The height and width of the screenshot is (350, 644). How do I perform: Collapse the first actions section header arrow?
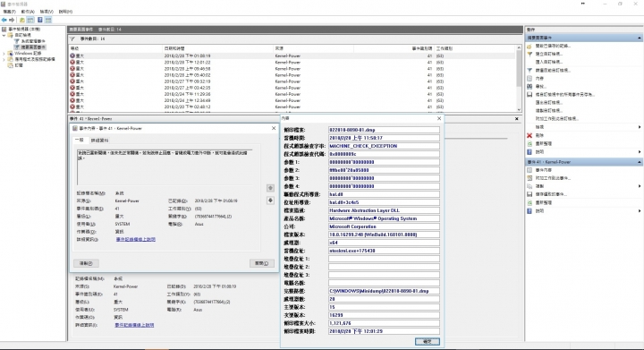(x=639, y=38)
